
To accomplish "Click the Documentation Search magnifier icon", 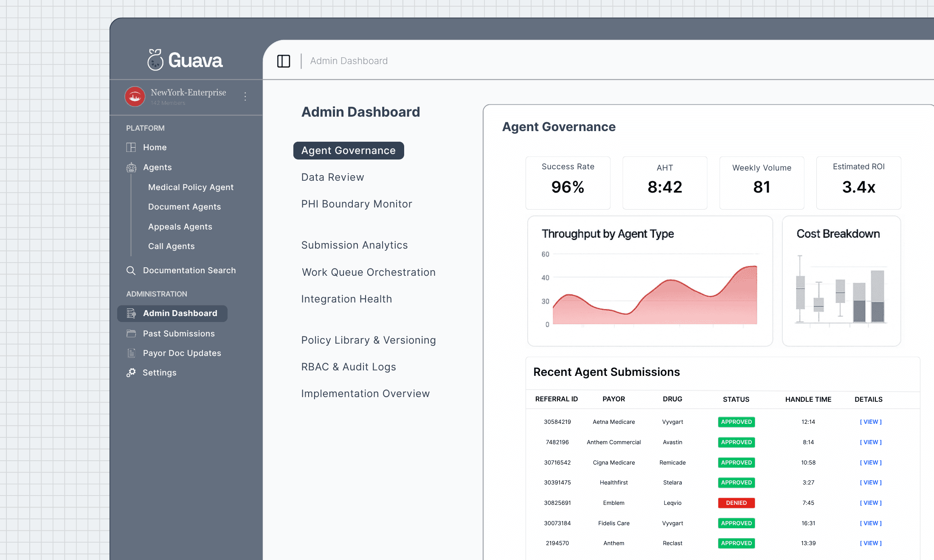I will point(131,271).
